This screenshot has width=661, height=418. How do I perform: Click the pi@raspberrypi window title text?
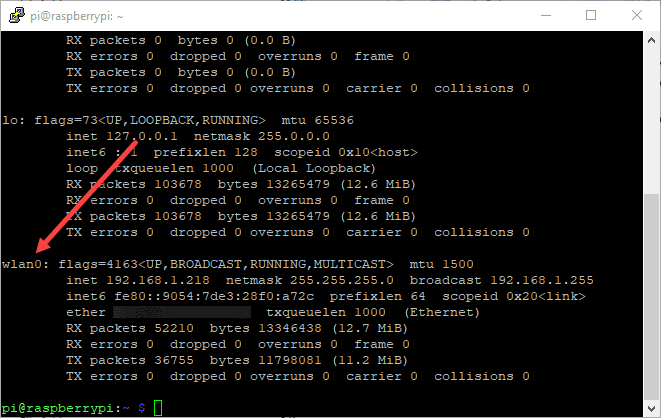(76, 16)
